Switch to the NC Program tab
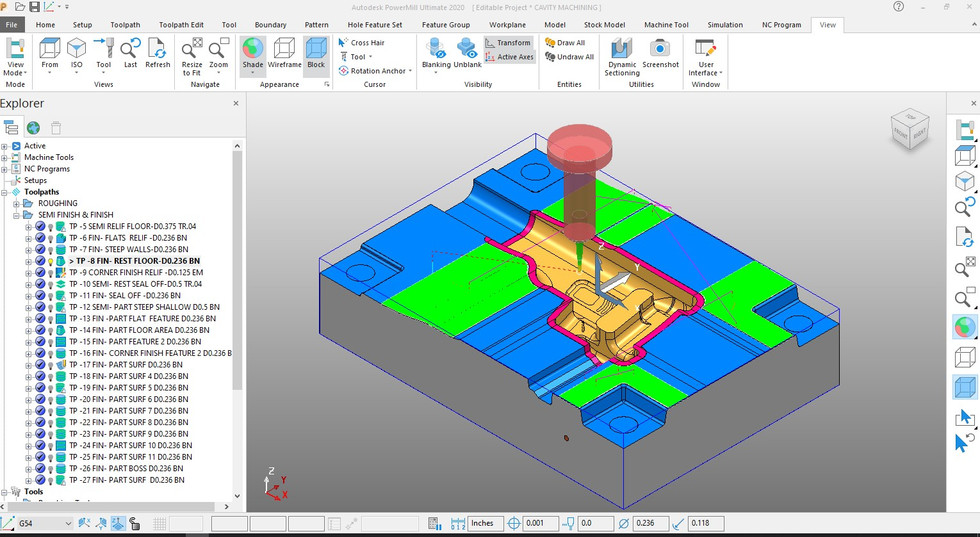Screen dimensions: 980x537 [x=781, y=25]
